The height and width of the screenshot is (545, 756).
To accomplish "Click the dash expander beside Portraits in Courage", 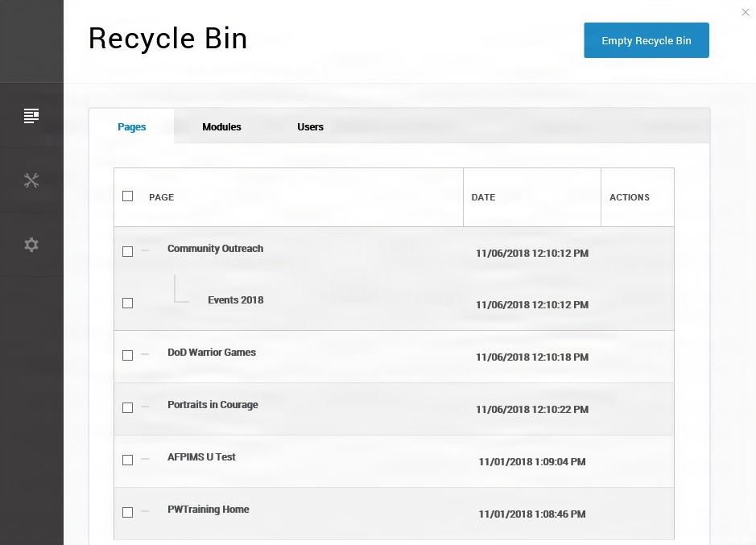I will point(145,407).
